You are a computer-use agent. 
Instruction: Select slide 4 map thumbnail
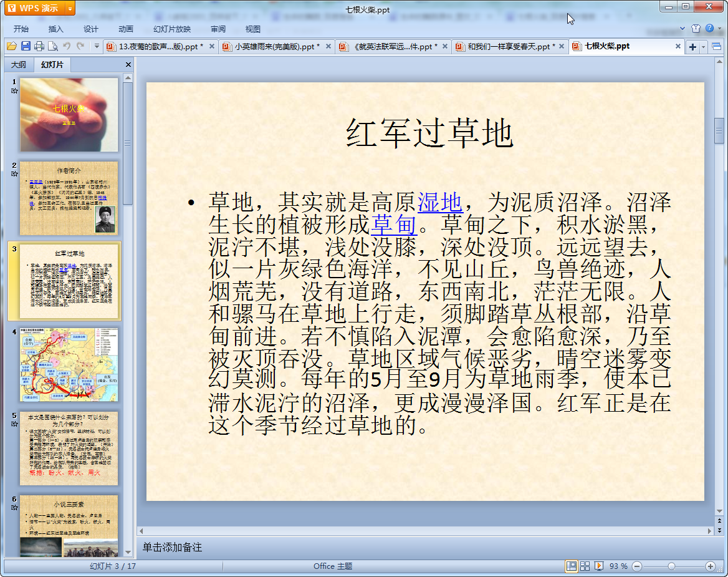(x=69, y=365)
